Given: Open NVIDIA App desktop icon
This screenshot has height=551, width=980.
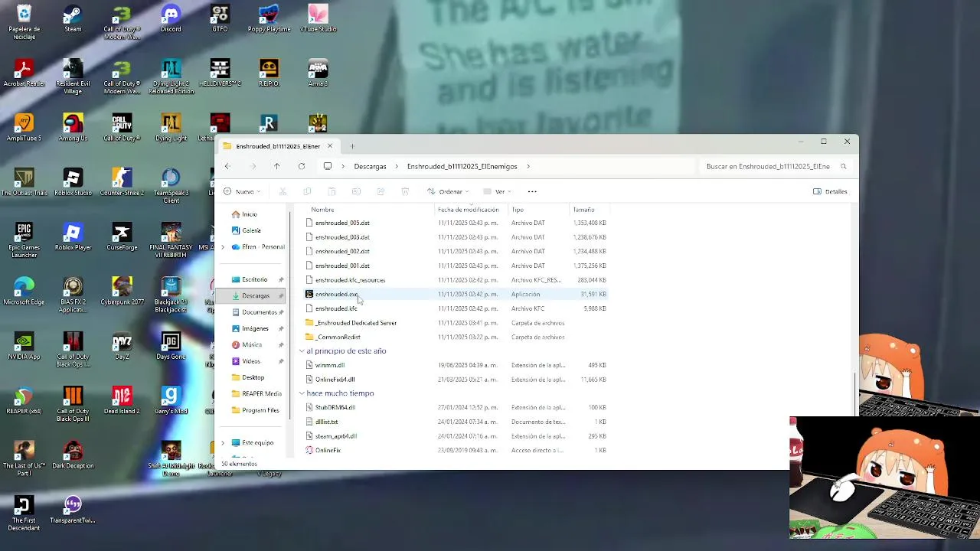Looking at the screenshot, I should (24, 346).
